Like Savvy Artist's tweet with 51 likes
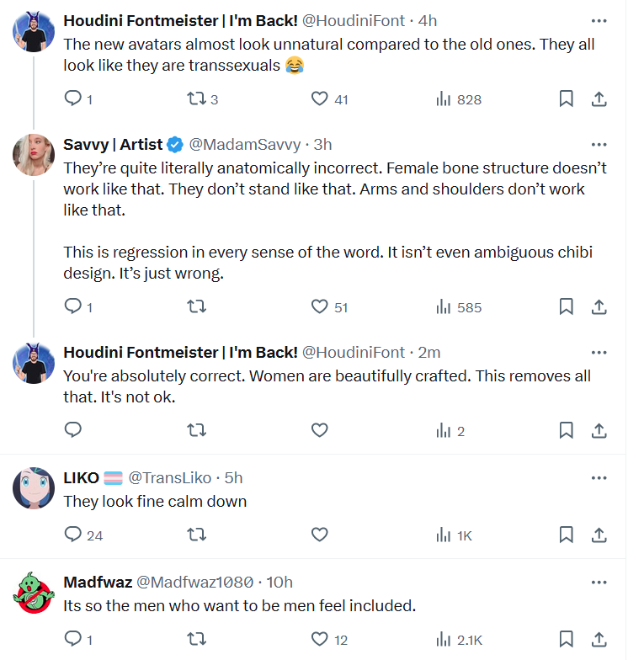The width and height of the screenshot is (644, 660). pos(329,306)
